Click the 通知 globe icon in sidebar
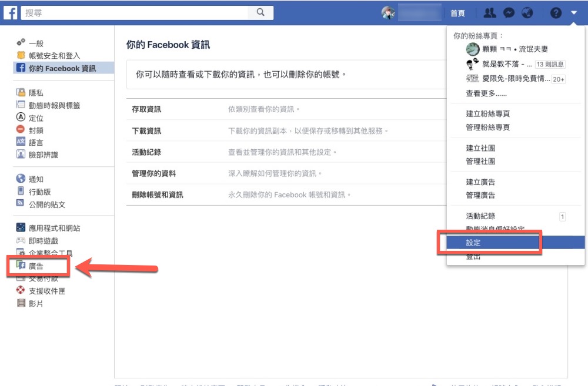588x386 pixels. (21, 179)
